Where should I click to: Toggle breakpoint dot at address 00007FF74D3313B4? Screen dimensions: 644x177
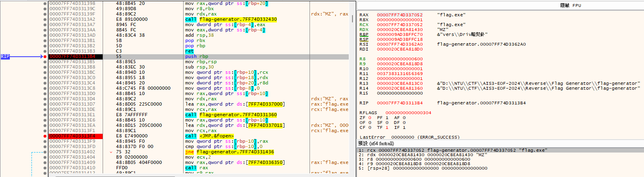tap(45, 57)
